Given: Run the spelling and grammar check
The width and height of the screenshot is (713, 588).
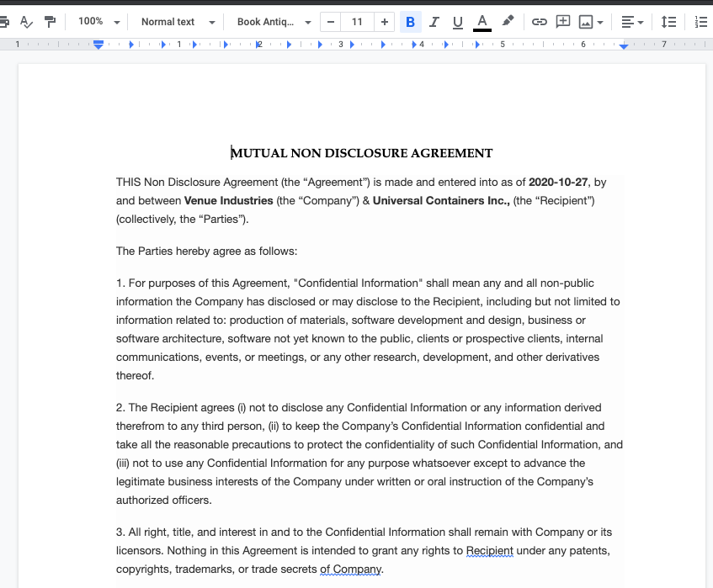Looking at the screenshot, I should coord(26,22).
